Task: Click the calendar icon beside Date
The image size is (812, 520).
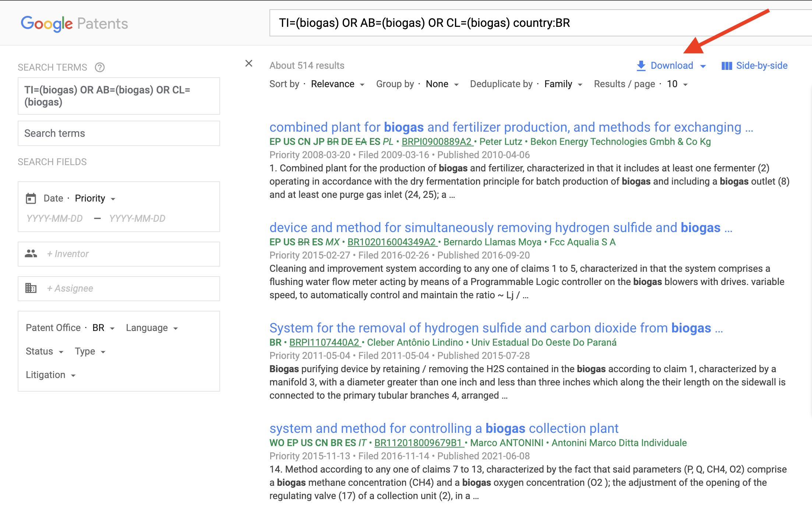Action: point(31,199)
